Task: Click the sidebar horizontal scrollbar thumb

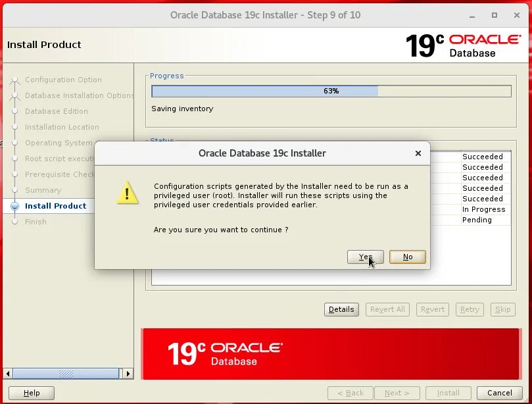Action: point(66,373)
